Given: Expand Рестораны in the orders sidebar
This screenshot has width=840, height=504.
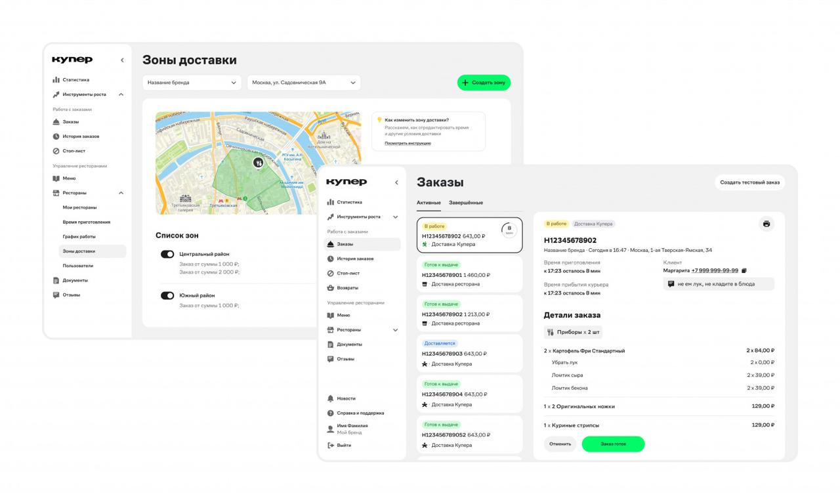Looking at the screenshot, I should (x=395, y=329).
